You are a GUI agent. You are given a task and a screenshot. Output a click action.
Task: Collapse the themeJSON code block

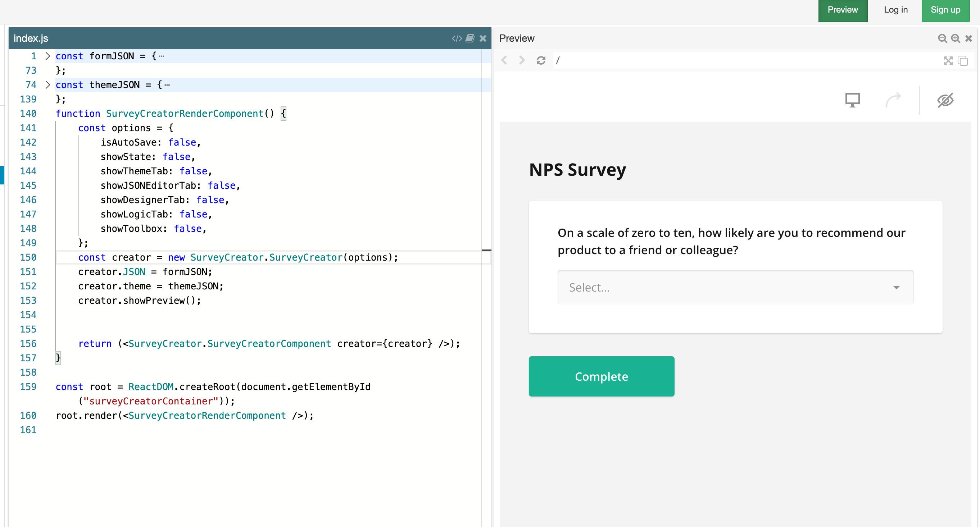(48, 85)
